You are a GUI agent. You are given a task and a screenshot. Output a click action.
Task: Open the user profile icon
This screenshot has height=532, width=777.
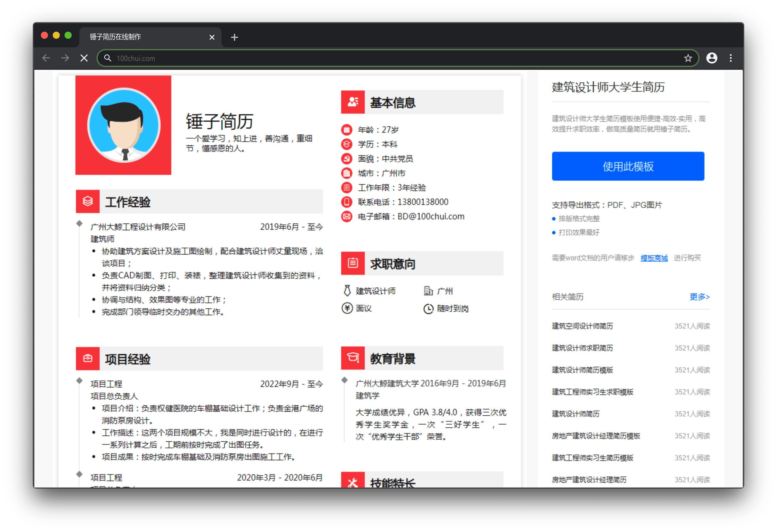pos(712,58)
